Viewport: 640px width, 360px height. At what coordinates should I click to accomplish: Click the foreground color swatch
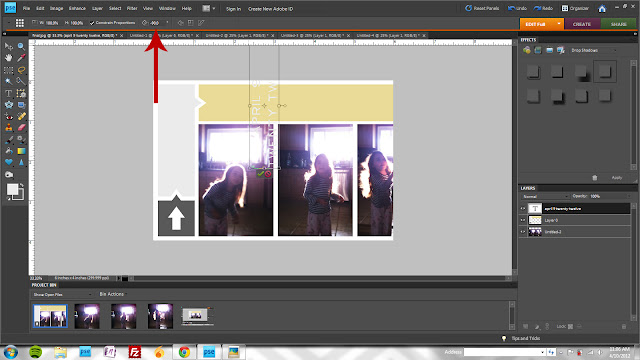pos(12,189)
